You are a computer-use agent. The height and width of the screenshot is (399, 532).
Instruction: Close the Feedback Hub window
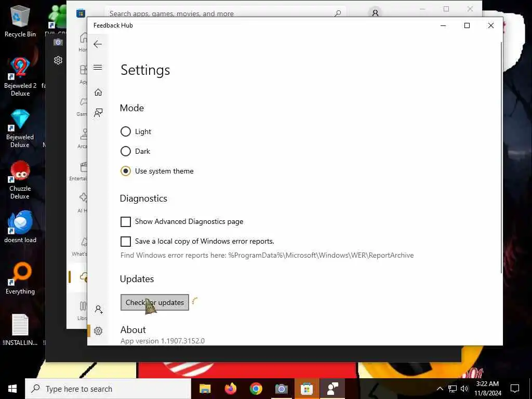coord(490,25)
